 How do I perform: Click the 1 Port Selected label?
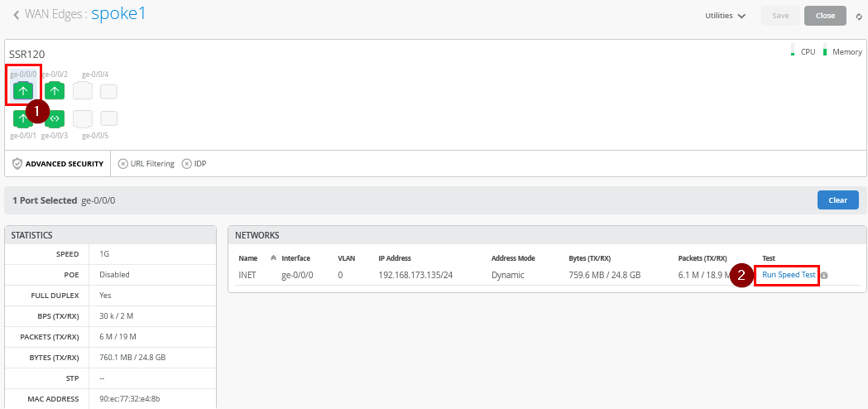point(45,200)
